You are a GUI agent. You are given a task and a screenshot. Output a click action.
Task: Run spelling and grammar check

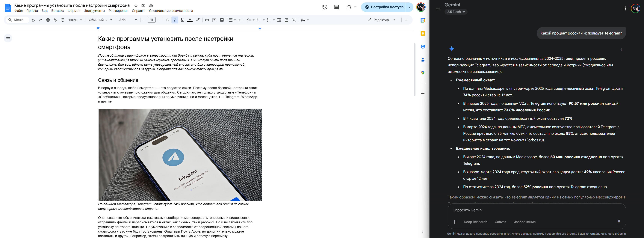(55, 20)
